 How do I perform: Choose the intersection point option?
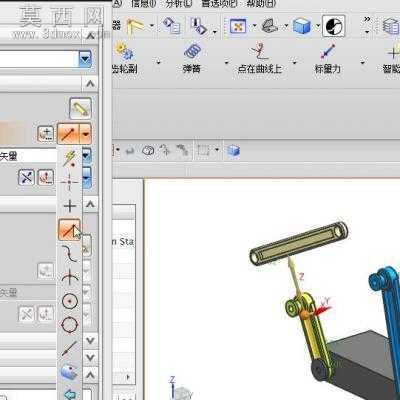[x=70, y=277]
